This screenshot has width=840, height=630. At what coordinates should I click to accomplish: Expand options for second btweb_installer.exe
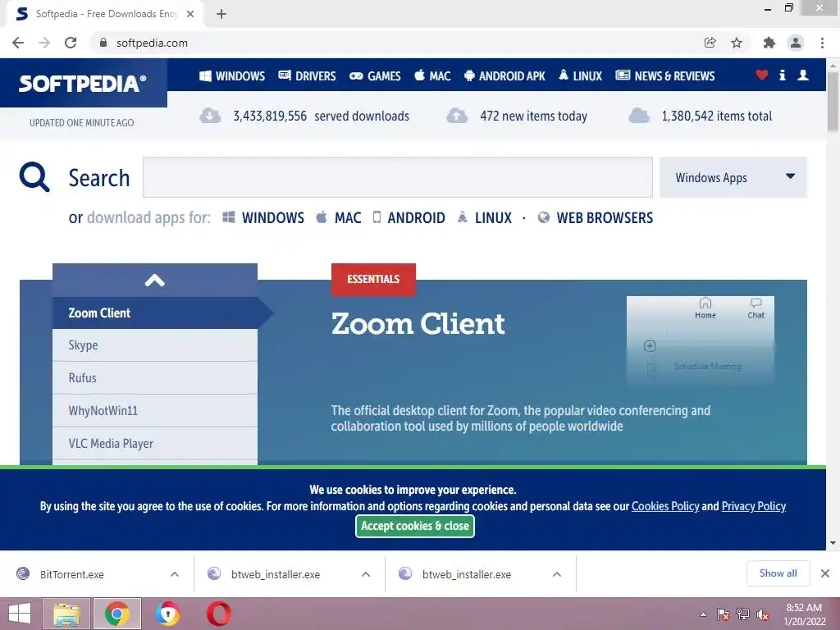[x=557, y=574]
